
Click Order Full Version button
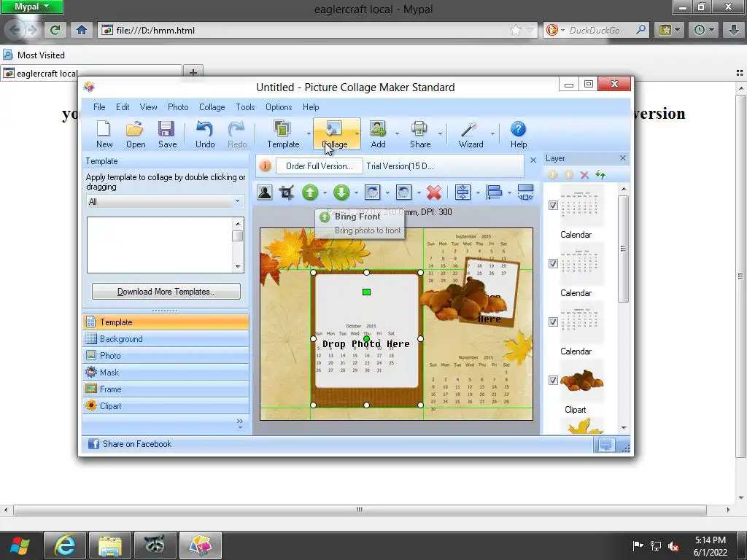coord(320,166)
